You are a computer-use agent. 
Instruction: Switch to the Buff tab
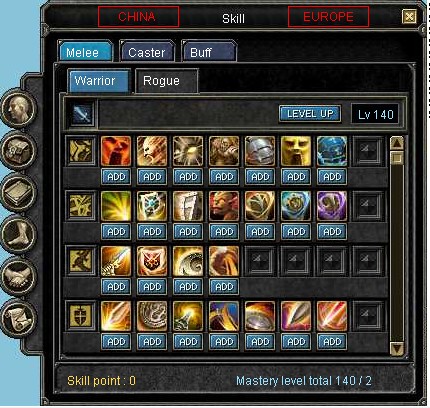(x=209, y=51)
